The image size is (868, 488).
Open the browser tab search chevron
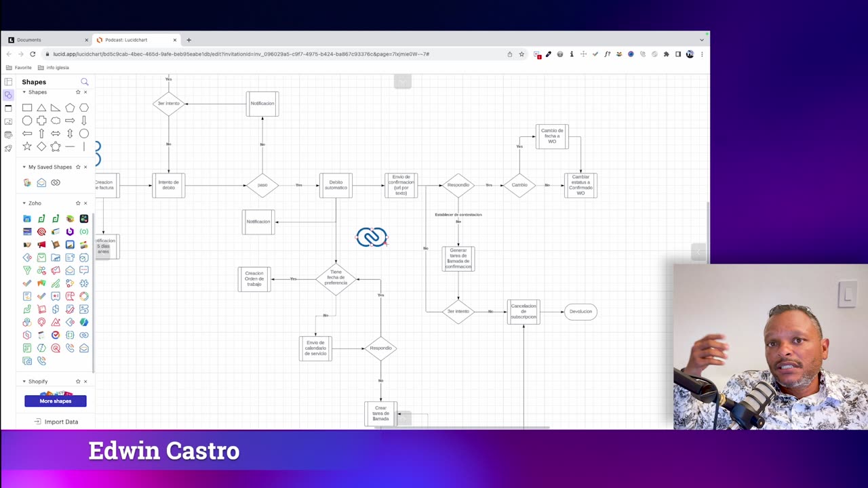click(x=702, y=40)
